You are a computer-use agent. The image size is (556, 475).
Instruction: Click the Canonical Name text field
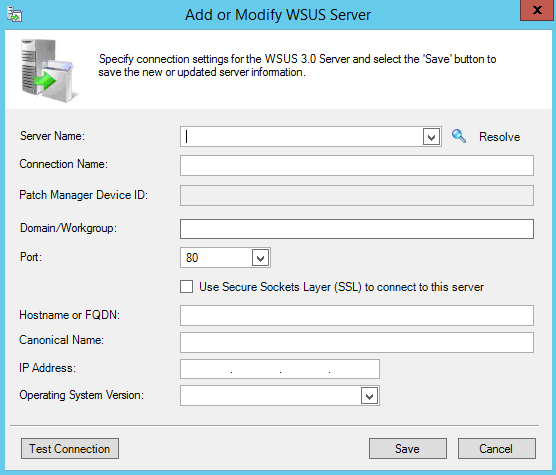click(x=357, y=342)
